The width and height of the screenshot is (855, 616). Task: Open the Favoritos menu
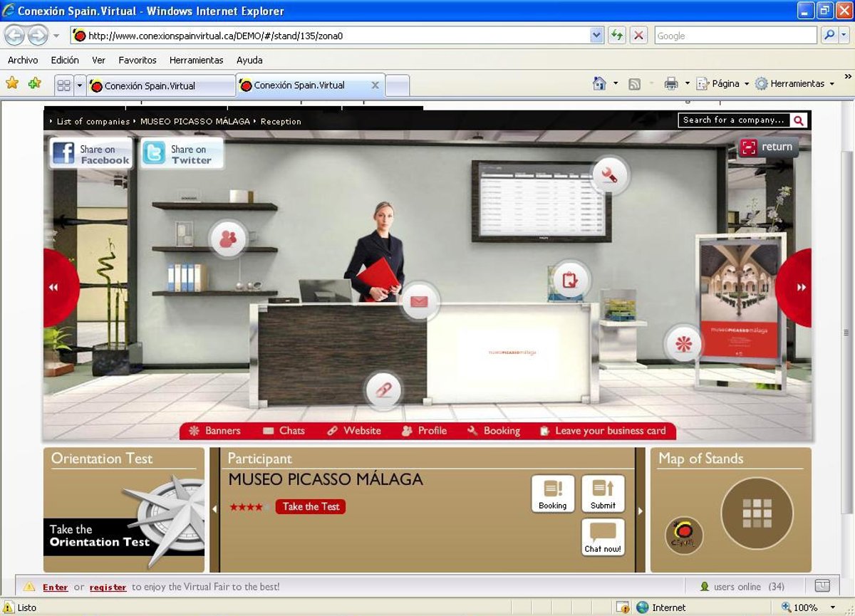137,61
